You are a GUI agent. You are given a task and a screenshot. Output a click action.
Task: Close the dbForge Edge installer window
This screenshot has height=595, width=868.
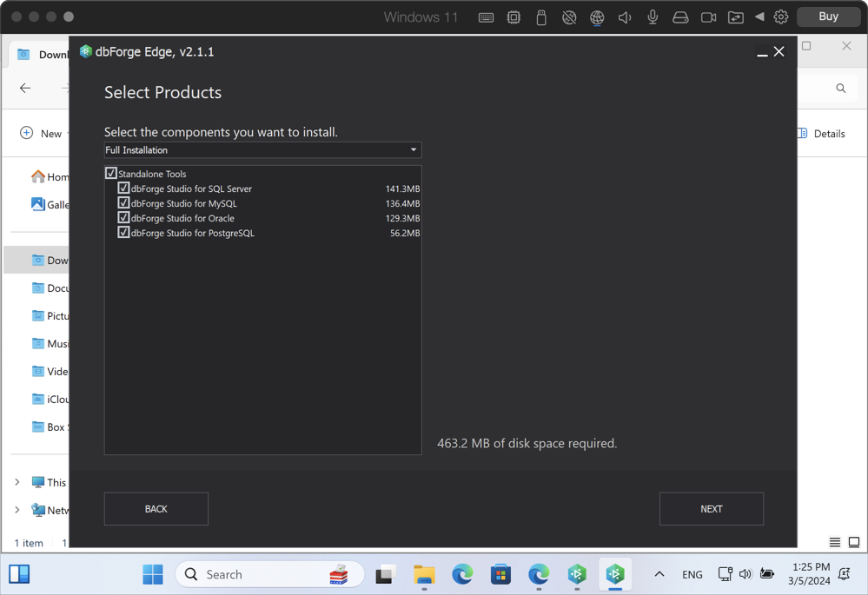779,51
